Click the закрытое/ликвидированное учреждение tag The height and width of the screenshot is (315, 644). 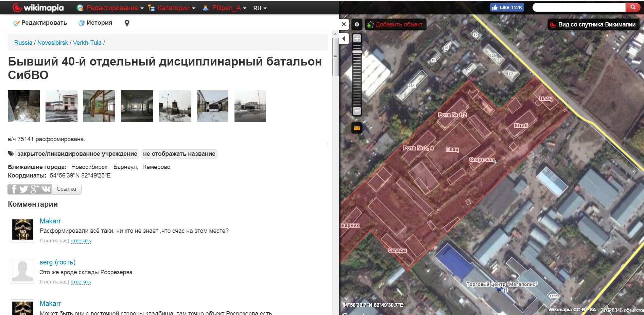77,154
